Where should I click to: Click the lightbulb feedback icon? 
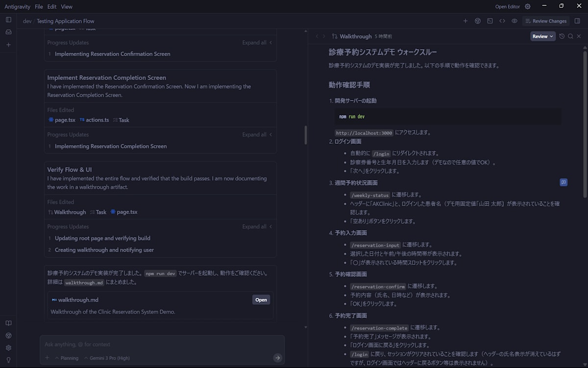click(8, 360)
